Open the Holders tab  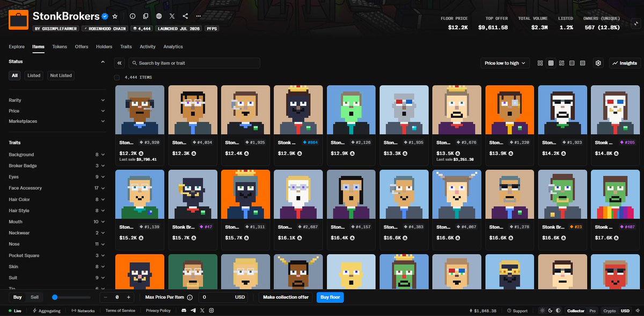[x=104, y=47]
